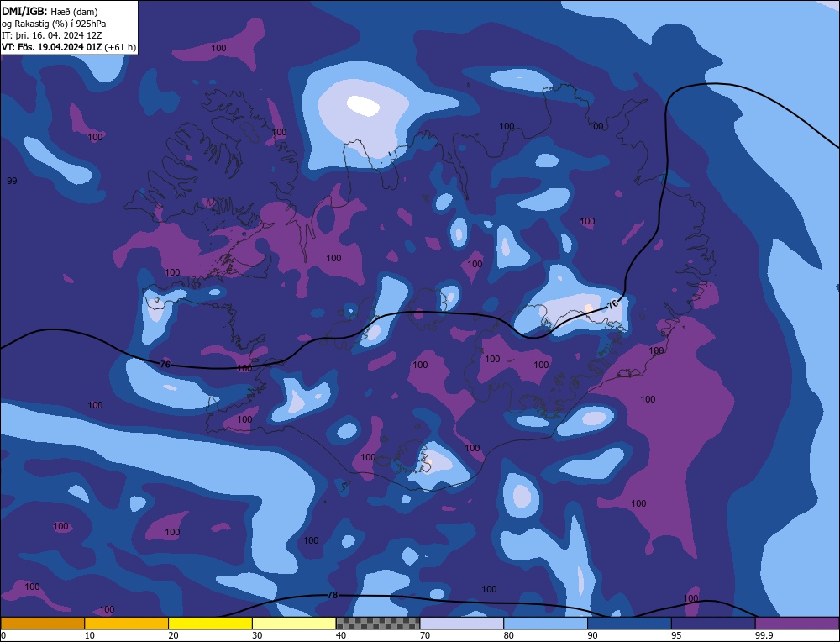Click the '99.9' legend tick label

coord(764,635)
